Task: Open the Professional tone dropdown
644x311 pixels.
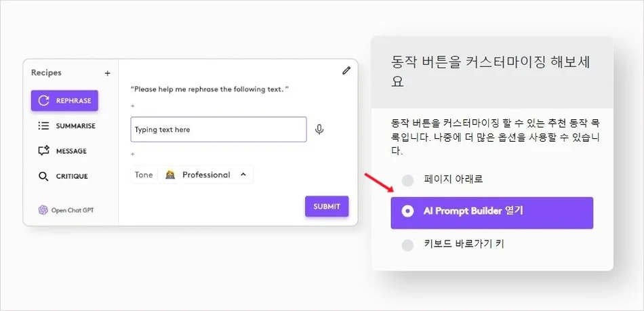Action: (205, 175)
